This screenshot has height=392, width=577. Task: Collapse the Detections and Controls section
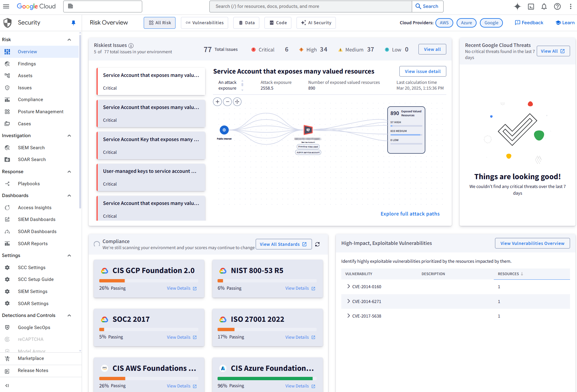[x=69, y=315]
